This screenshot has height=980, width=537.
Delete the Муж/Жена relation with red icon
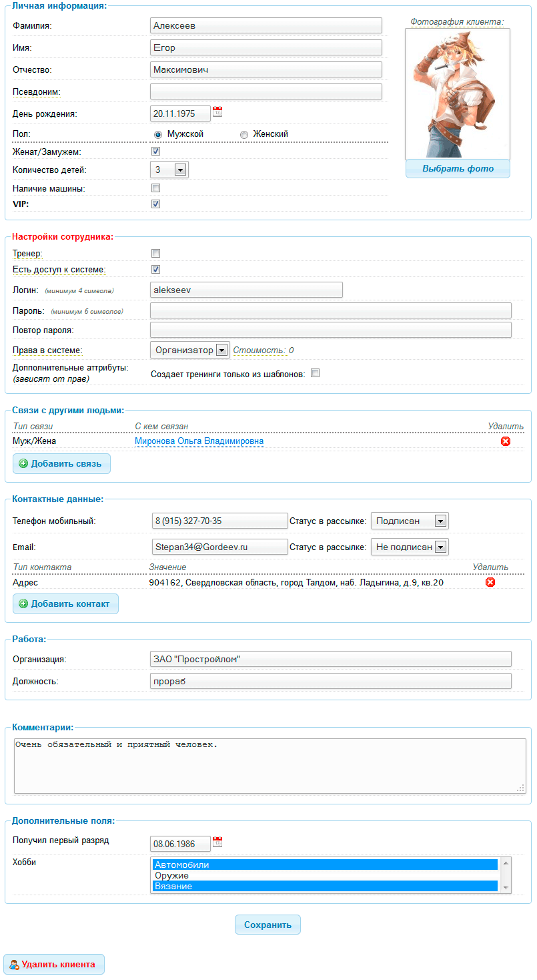point(506,441)
